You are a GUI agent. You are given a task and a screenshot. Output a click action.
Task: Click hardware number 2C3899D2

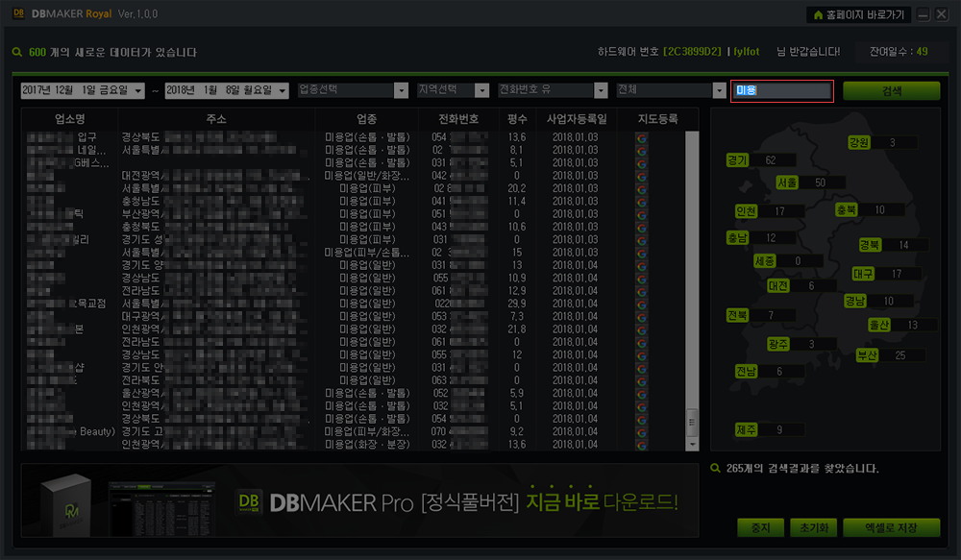[692, 52]
